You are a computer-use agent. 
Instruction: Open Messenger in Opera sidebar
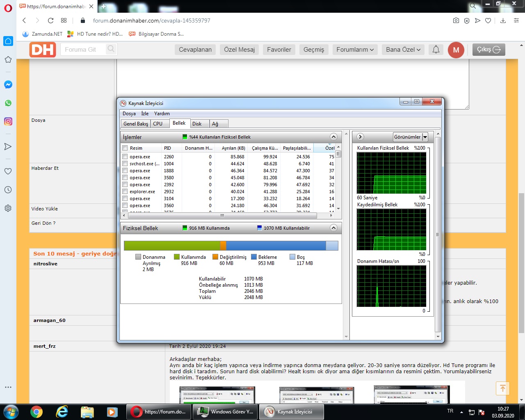click(x=8, y=84)
